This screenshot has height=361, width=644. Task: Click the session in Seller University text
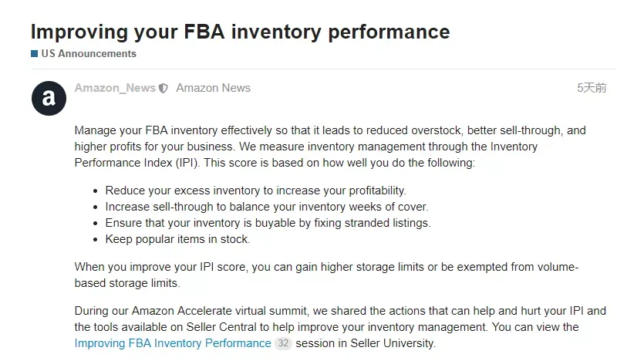pyautogui.click(x=366, y=343)
